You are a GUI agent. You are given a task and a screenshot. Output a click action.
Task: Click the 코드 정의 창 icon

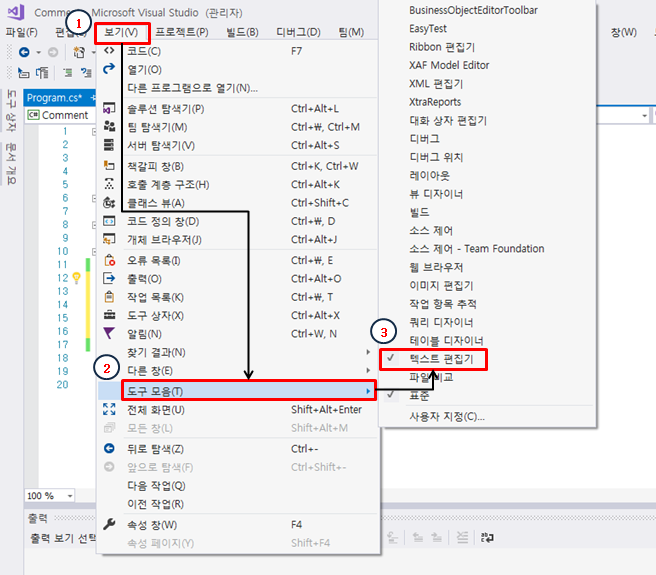pyautogui.click(x=109, y=221)
